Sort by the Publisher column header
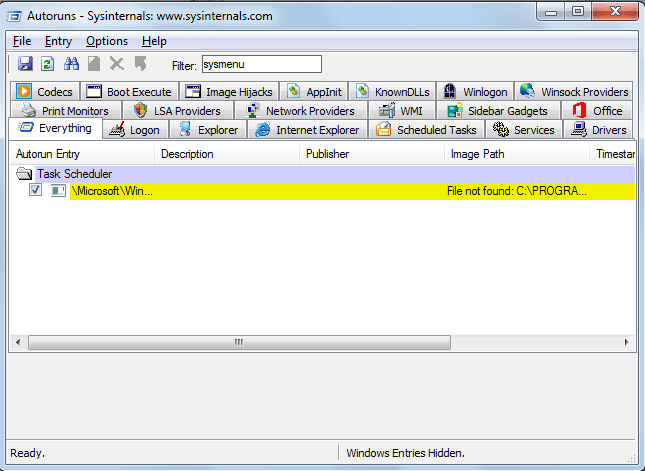Viewport: 645px width, 471px height. pyautogui.click(x=372, y=154)
